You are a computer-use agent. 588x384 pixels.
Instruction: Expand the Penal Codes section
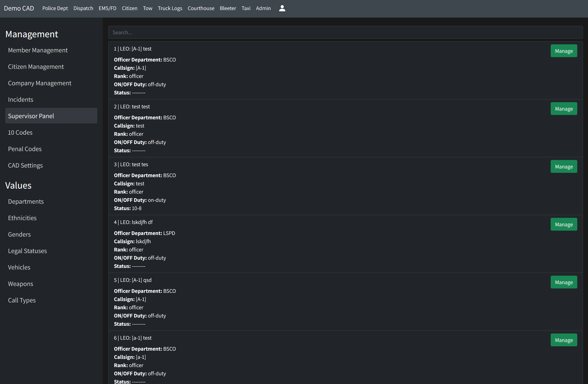point(25,148)
